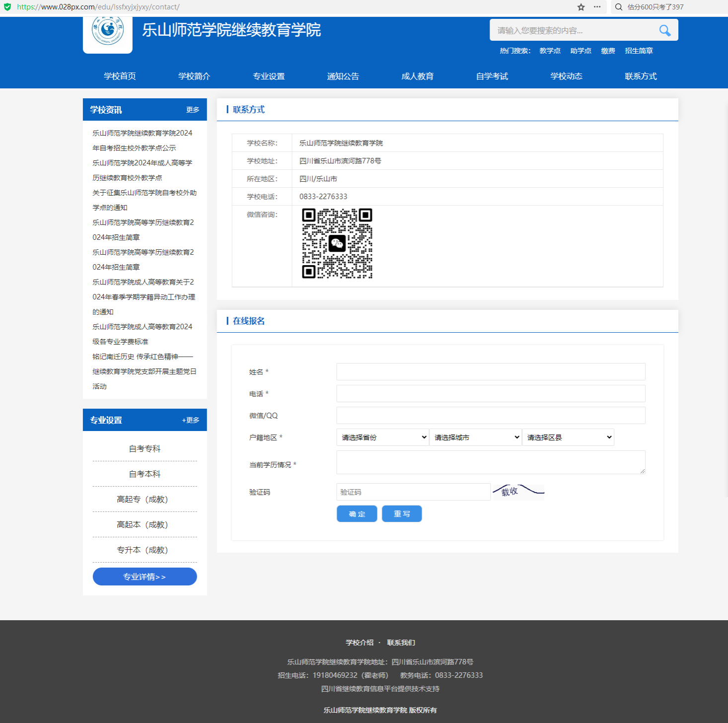This screenshot has height=723, width=728.
Task: Click the 重写 reset button
Action: click(402, 514)
